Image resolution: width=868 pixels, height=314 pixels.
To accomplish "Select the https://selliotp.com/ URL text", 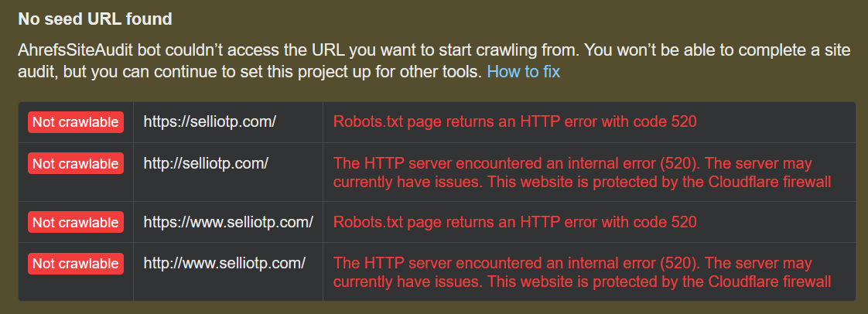I will tap(210, 122).
